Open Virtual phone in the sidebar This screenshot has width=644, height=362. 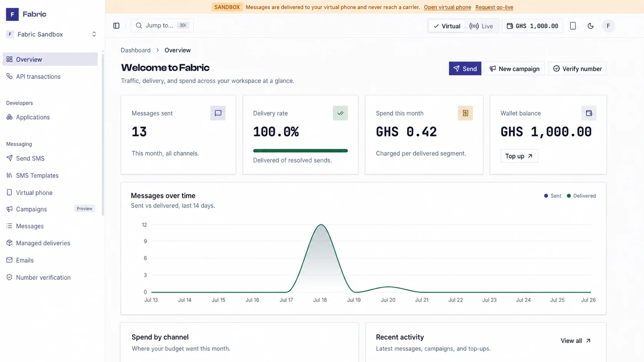coord(50,192)
